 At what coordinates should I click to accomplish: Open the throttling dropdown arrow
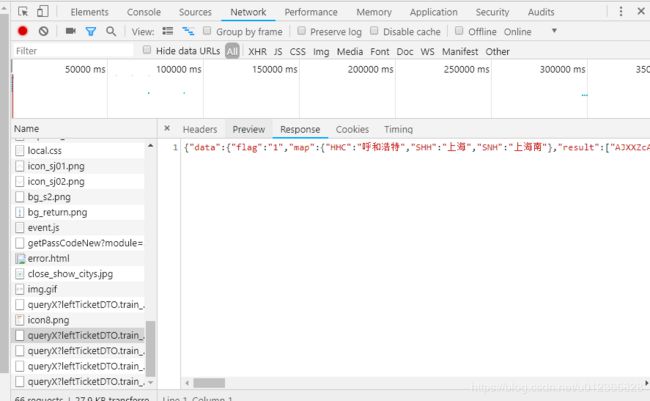click(554, 31)
